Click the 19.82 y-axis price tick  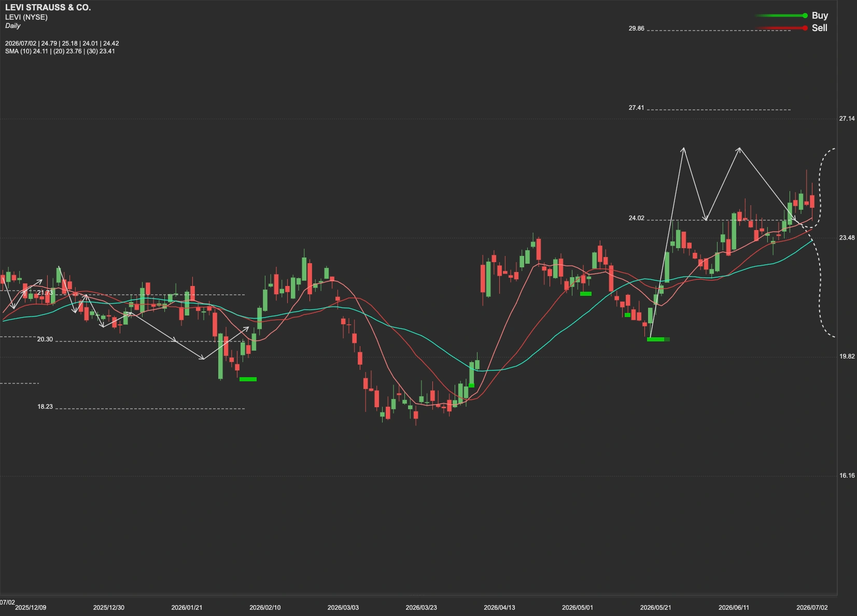(x=847, y=356)
